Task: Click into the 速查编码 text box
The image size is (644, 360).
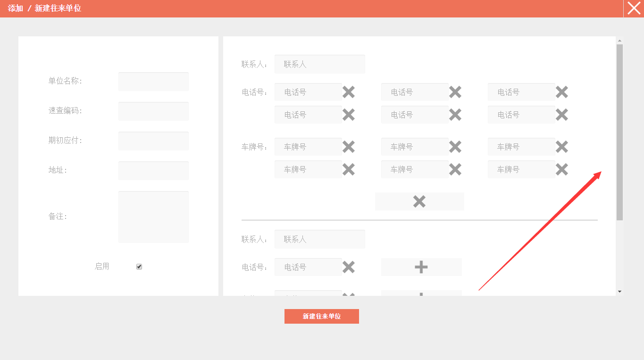Action: coord(153,111)
